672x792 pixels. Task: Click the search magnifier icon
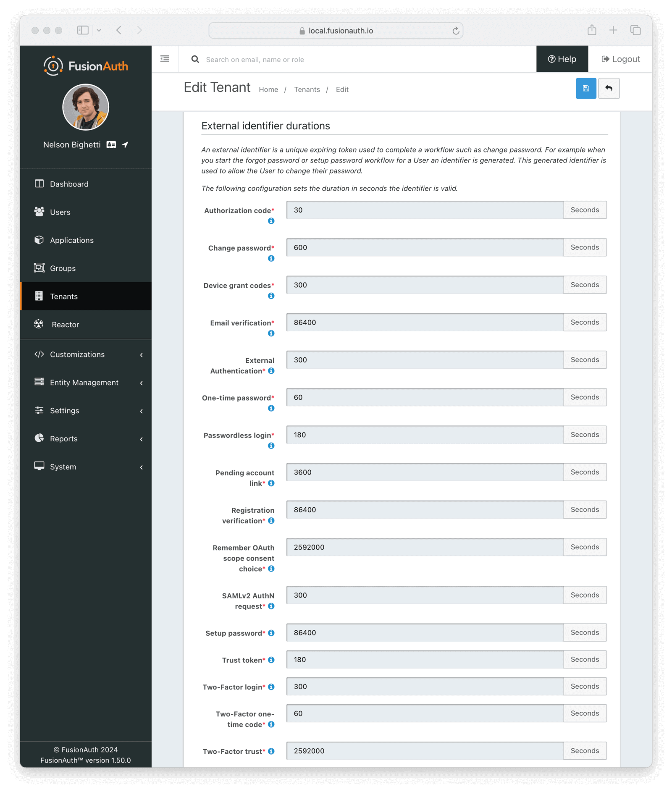tap(195, 59)
